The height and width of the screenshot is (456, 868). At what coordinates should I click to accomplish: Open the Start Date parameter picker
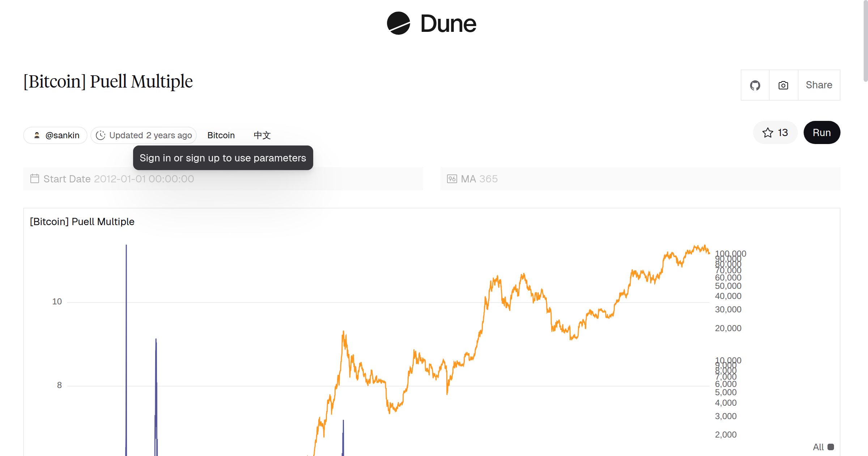pyautogui.click(x=145, y=178)
